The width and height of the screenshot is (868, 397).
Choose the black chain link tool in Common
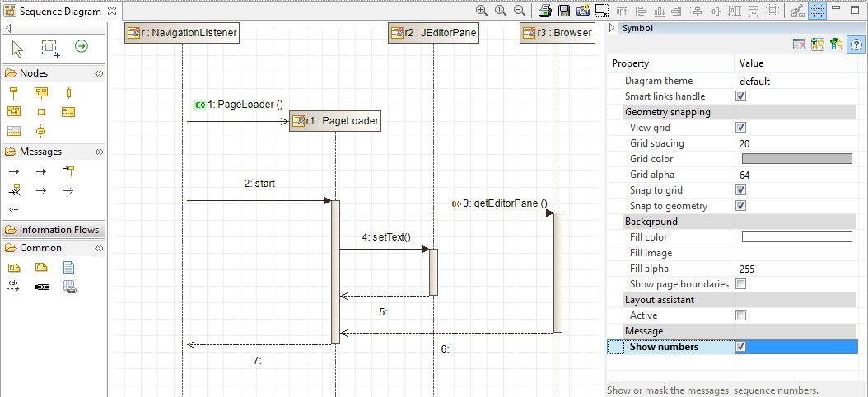point(41,287)
